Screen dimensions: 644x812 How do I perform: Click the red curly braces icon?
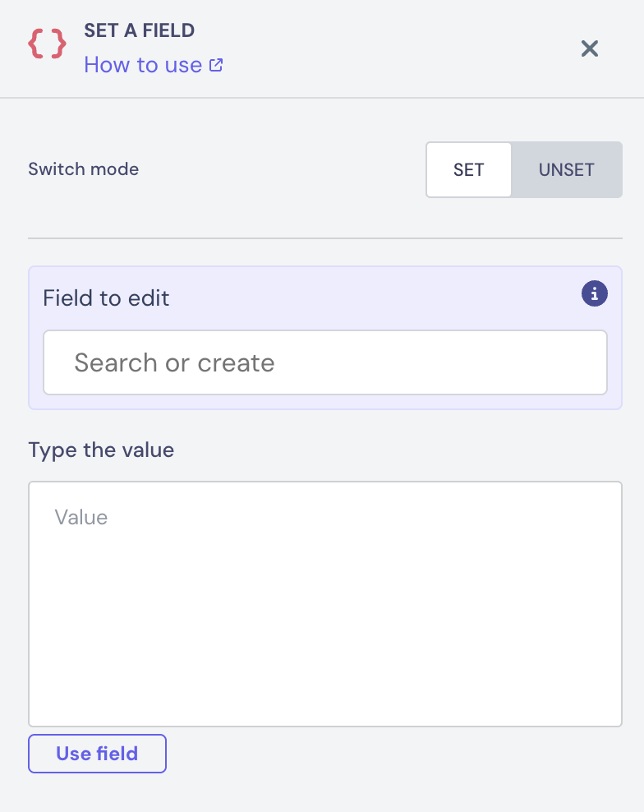[x=48, y=44]
